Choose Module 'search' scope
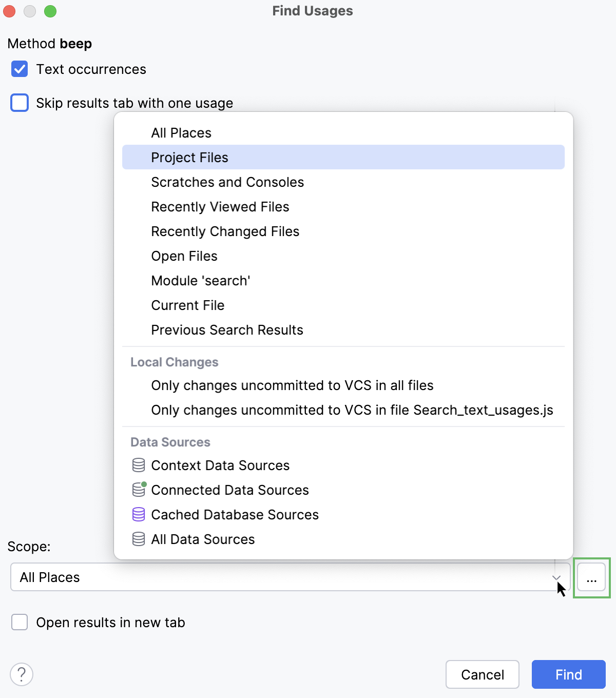616x698 pixels. click(200, 280)
